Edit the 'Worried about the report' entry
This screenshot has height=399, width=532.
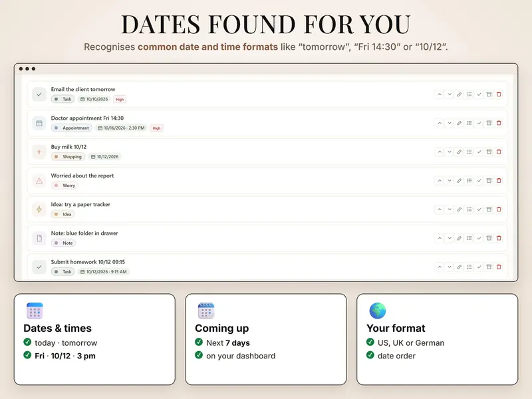click(459, 181)
